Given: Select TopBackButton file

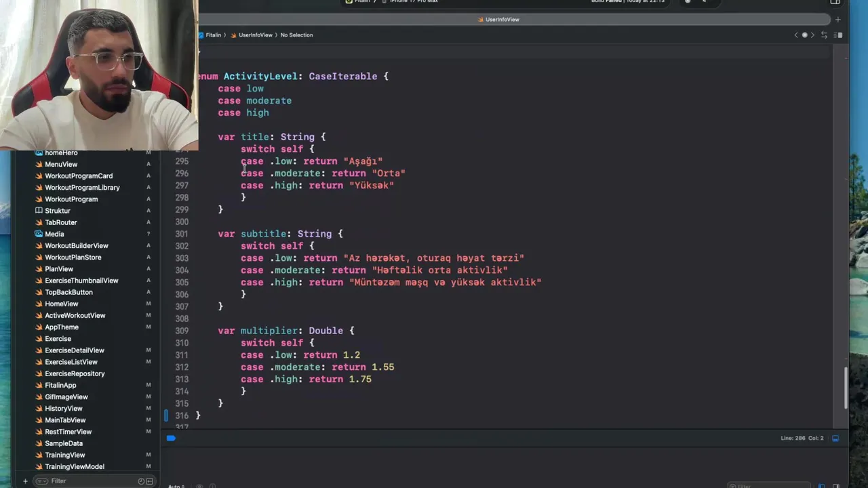Looking at the screenshot, I should 68,292.
